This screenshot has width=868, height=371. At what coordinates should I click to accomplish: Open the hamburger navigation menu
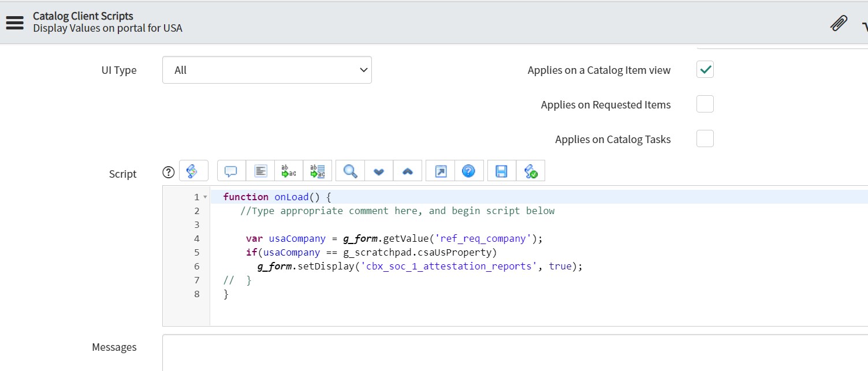(14, 23)
